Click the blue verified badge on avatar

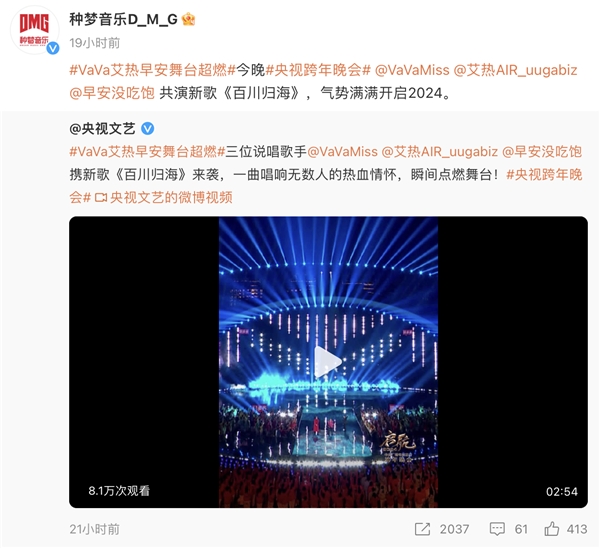(53, 48)
